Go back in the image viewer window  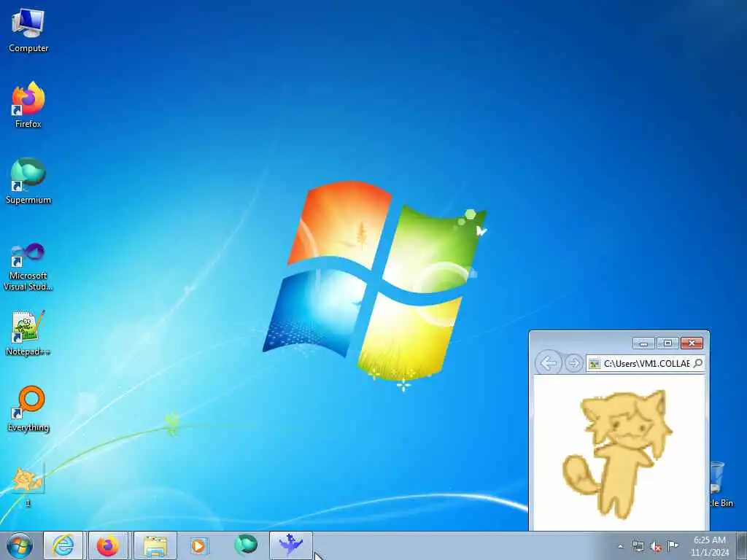pyautogui.click(x=549, y=363)
